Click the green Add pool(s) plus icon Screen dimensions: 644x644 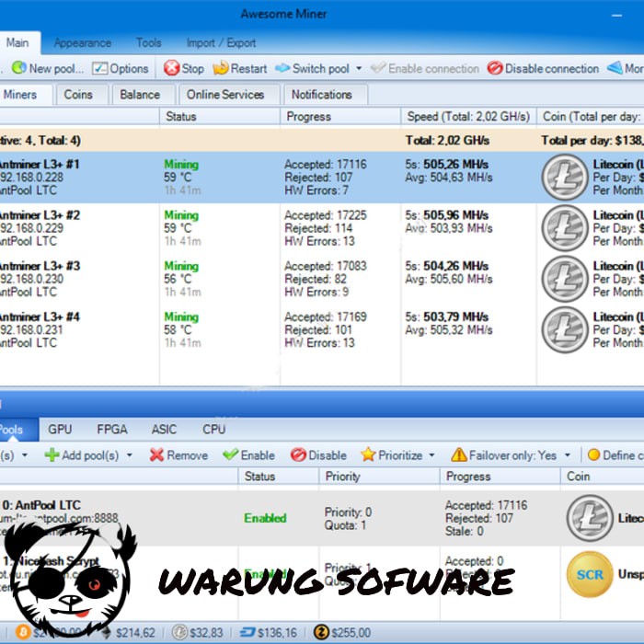click(52, 454)
